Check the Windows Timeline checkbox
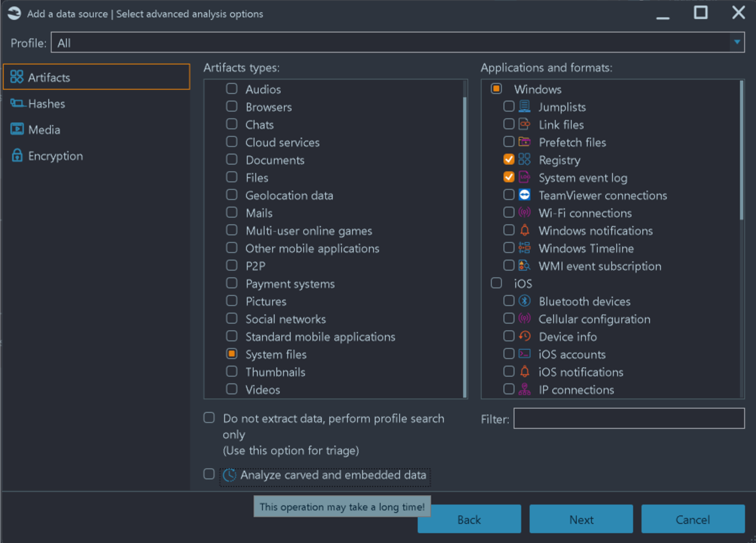756x543 pixels. (509, 248)
